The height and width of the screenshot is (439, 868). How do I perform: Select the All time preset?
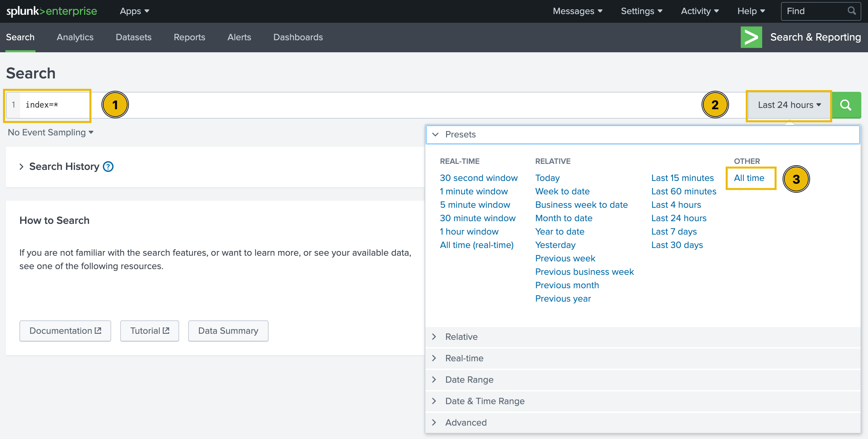(x=749, y=178)
